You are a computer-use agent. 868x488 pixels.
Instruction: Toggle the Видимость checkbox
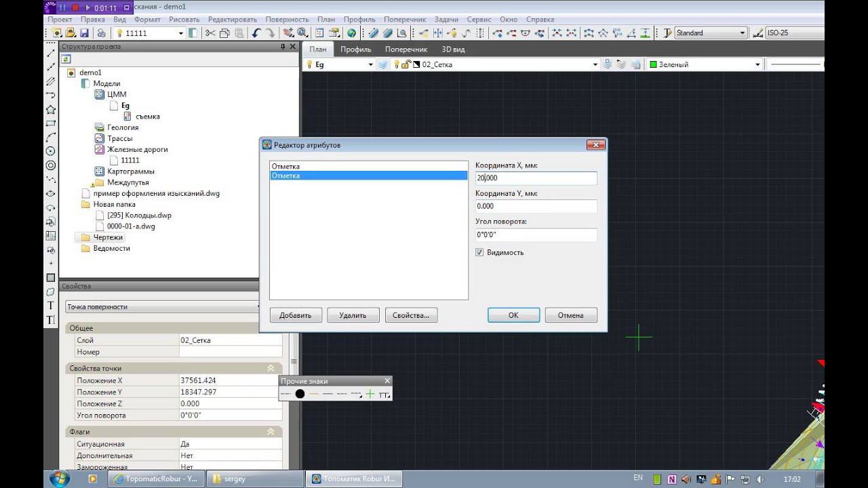(479, 252)
